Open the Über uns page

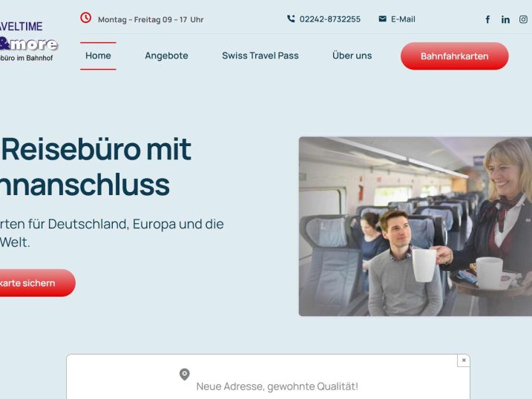click(352, 56)
